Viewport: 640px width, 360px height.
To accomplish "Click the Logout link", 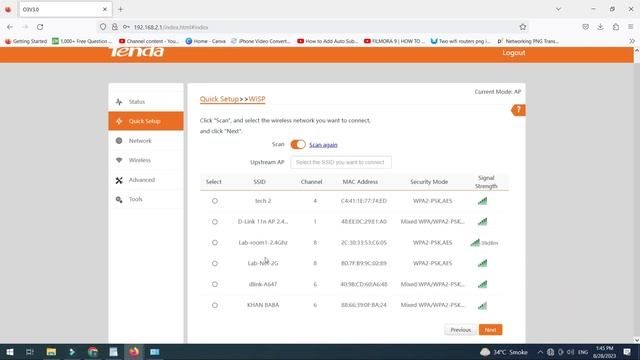I will click(513, 53).
